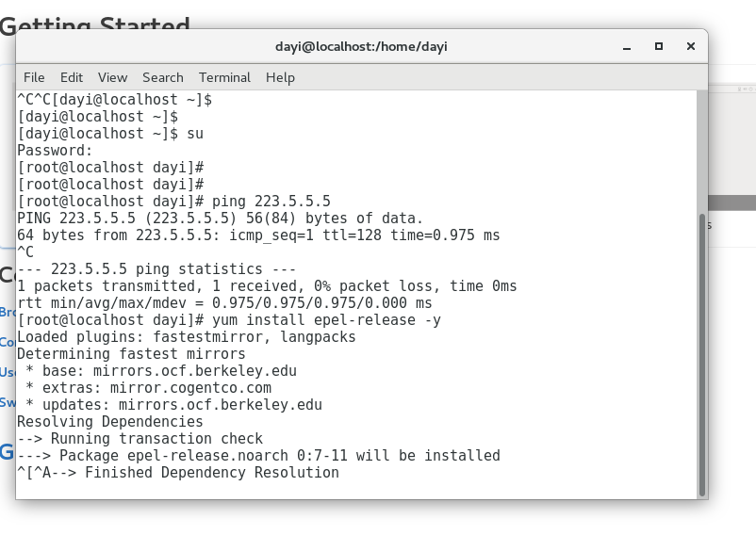Viewport: 756px width, 535px height.
Task: Click the yum install epel-release command line
Action: [x=229, y=319]
